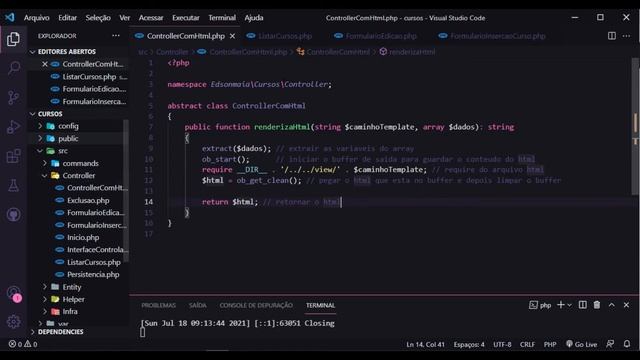This screenshot has height=360, width=640.
Task: Open the Executar menu
Action: pos(186,18)
